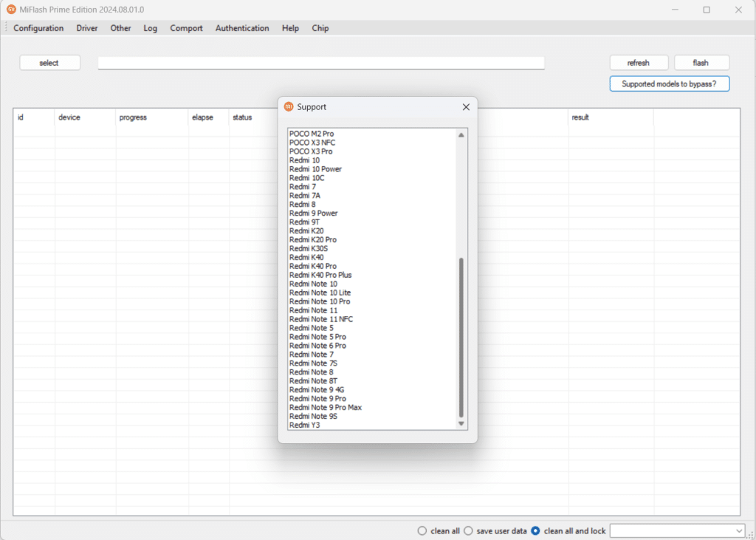Screen dimensions: 756x540
Task: Click the MiFlash logo in title bar
Action: [x=10, y=10]
